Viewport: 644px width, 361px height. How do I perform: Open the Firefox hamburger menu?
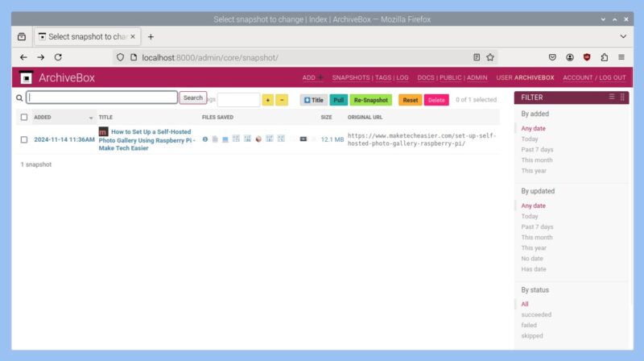[x=621, y=57]
